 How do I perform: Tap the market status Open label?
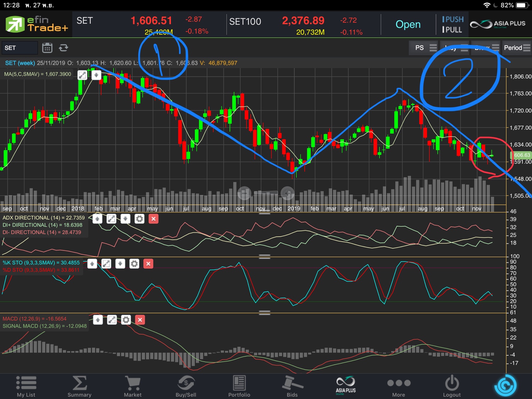pyautogui.click(x=408, y=24)
